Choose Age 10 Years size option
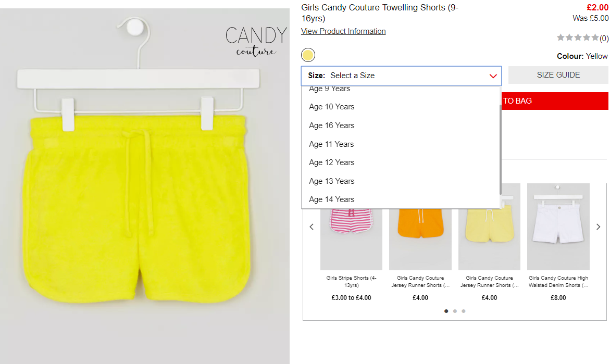Screen dimensions: 610x364 pos(401,107)
